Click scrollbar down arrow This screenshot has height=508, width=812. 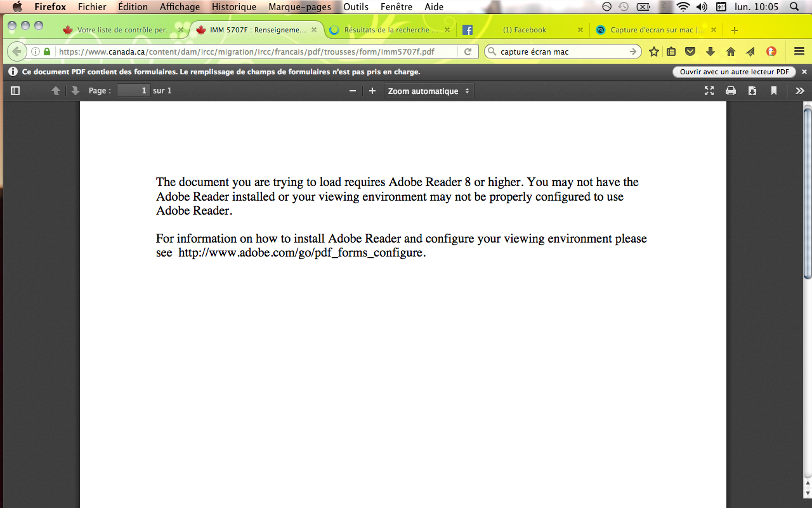click(x=808, y=493)
